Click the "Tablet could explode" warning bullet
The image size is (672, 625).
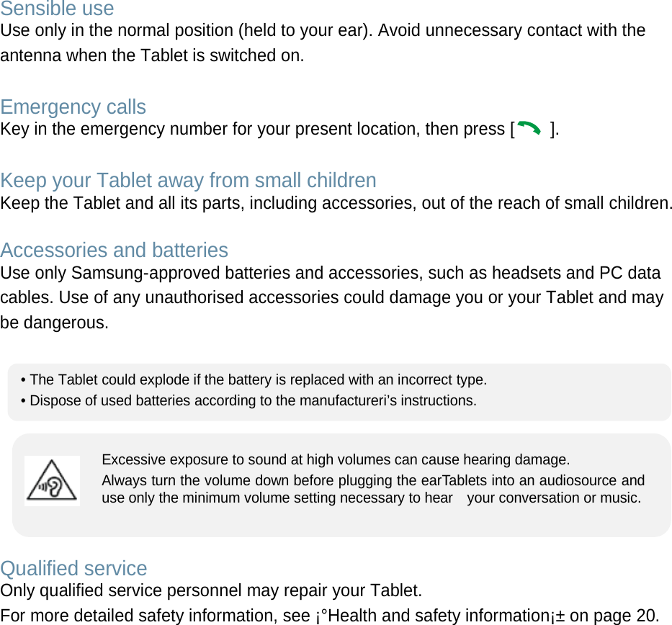pos(254,380)
